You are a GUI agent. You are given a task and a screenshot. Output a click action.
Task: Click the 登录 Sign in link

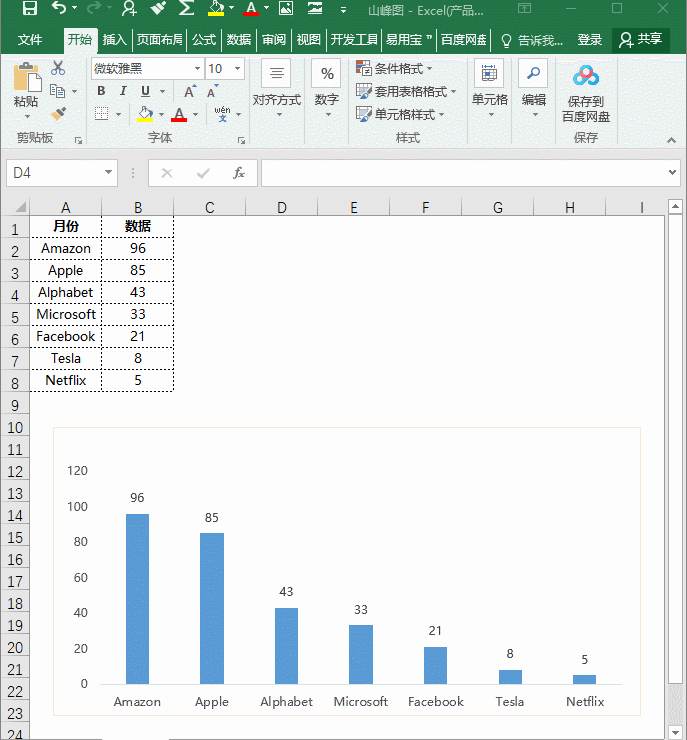click(590, 40)
